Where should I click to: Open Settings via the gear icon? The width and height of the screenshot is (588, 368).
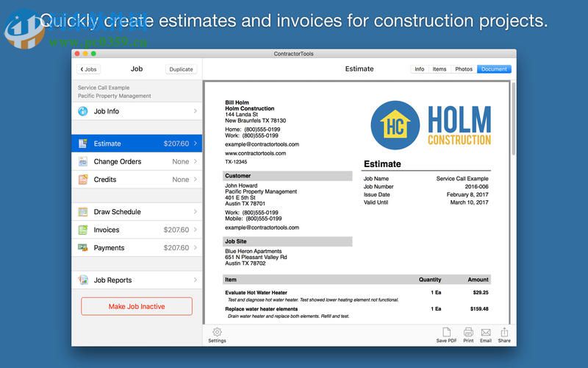coord(217,332)
